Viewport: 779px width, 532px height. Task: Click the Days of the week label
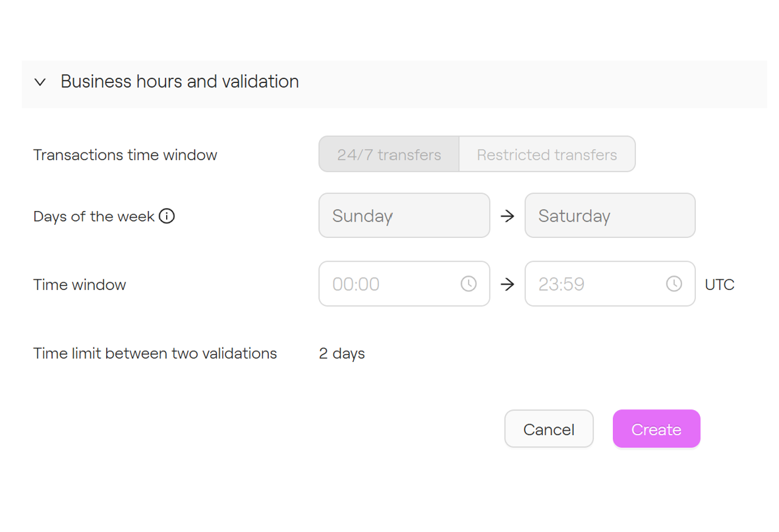pyautogui.click(x=94, y=216)
